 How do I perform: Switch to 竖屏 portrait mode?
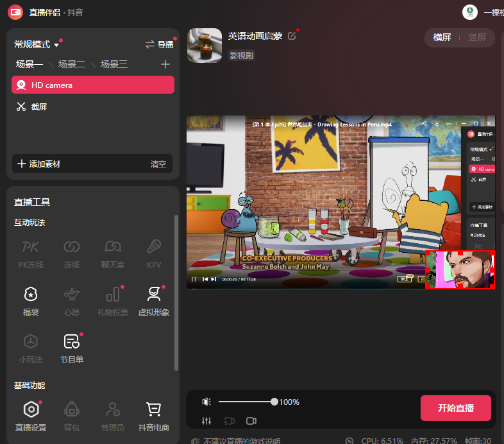tap(477, 37)
